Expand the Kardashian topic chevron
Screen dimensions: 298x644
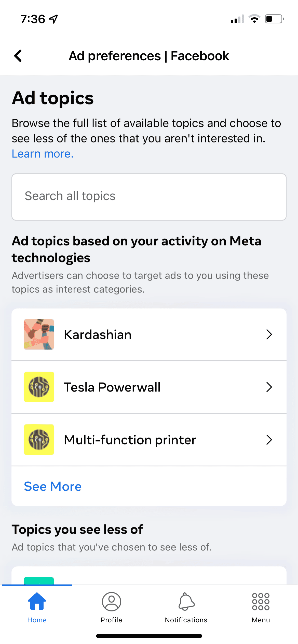[x=269, y=334]
